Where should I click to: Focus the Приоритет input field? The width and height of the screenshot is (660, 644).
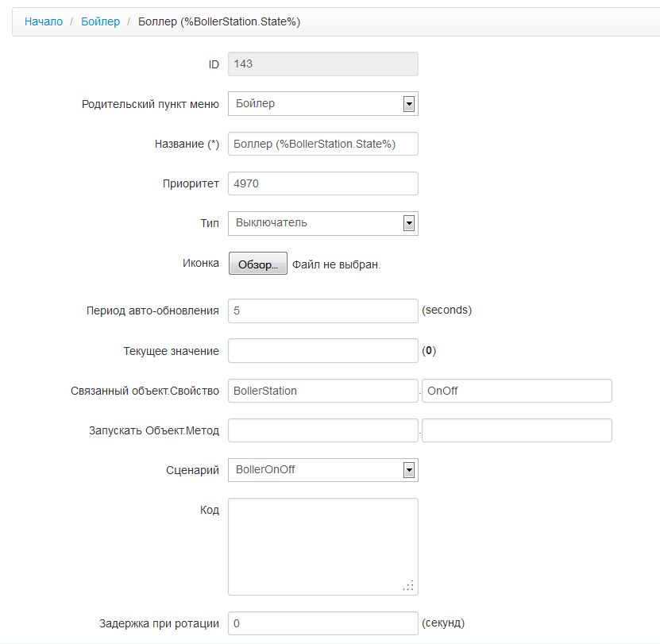pyautogui.click(x=322, y=183)
